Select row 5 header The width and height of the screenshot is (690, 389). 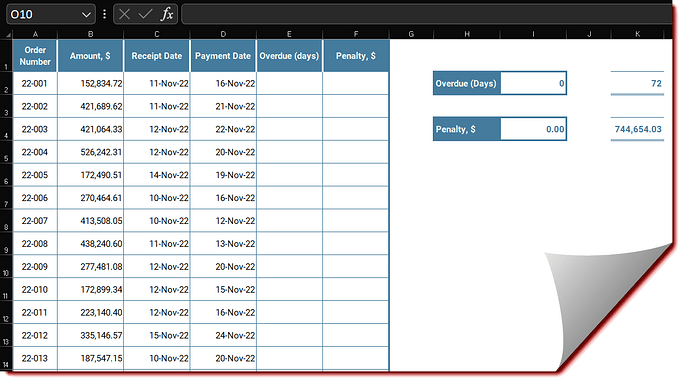point(6,152)
